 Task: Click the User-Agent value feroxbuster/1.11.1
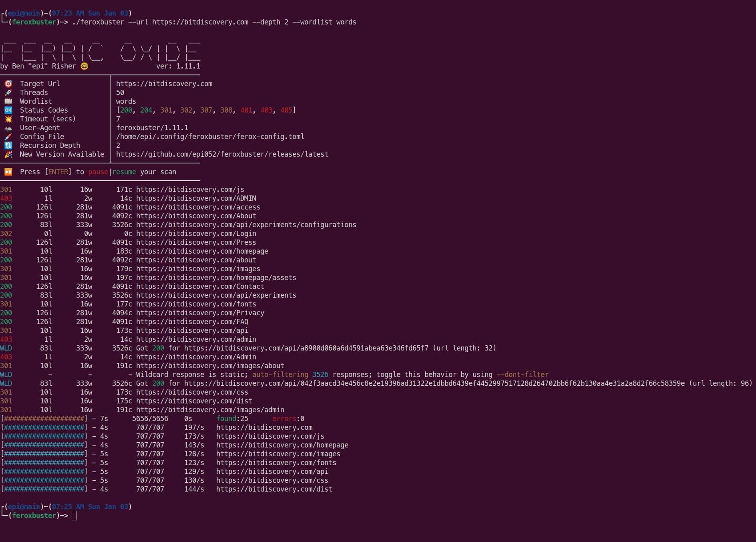(x=152, y=128)
